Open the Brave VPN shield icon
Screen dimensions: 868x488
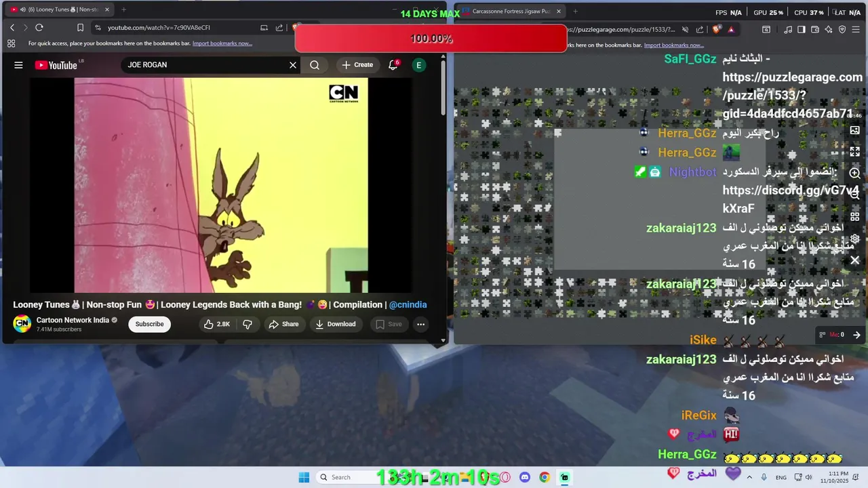coord(842,30)
